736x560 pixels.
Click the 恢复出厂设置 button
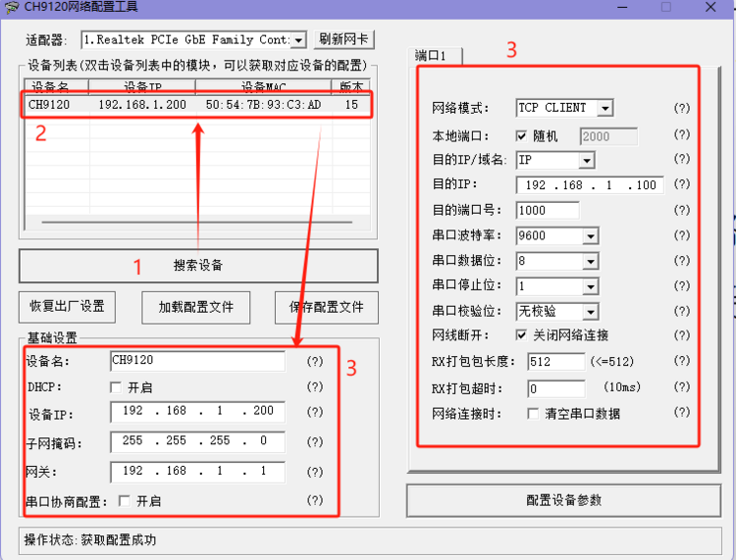pyautogui.click(x=67, y=307)
